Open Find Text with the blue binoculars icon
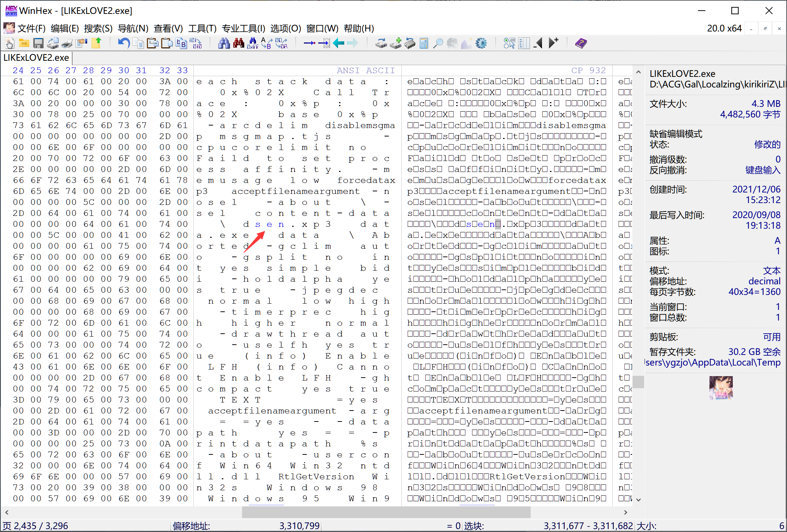The width and height of the screenshot is (787, 532). point(224,44)
